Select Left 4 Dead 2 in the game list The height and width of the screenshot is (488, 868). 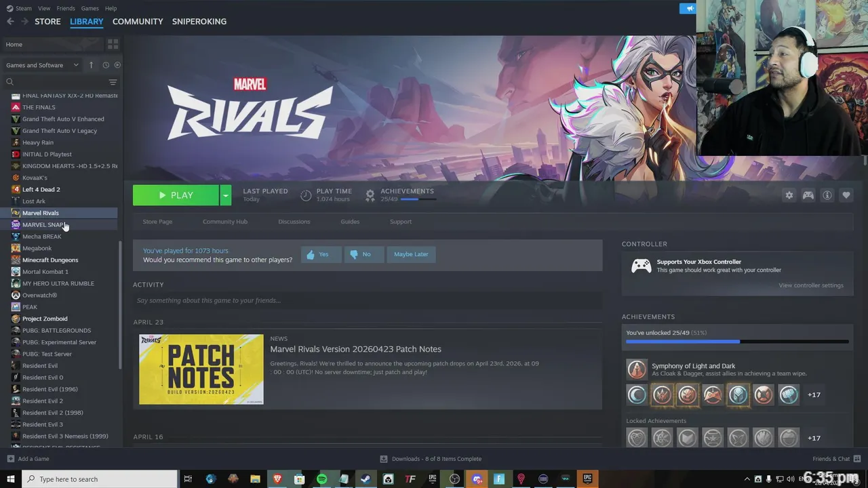[x=59, y=189]
